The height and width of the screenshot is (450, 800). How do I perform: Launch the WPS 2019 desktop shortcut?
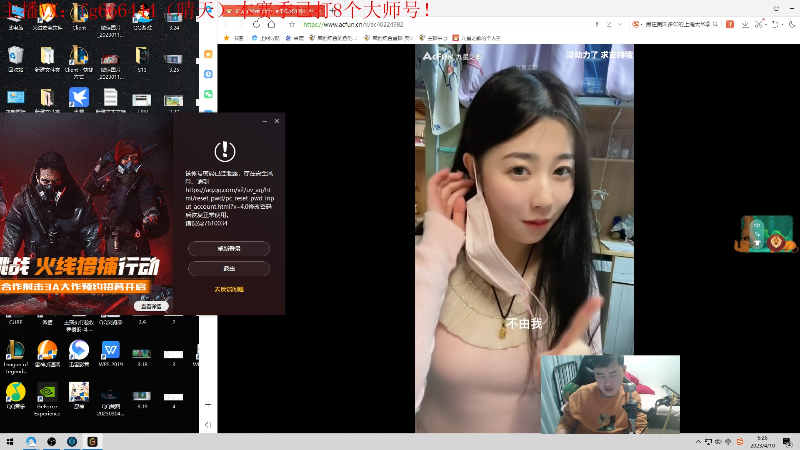[x=110, y=351]
